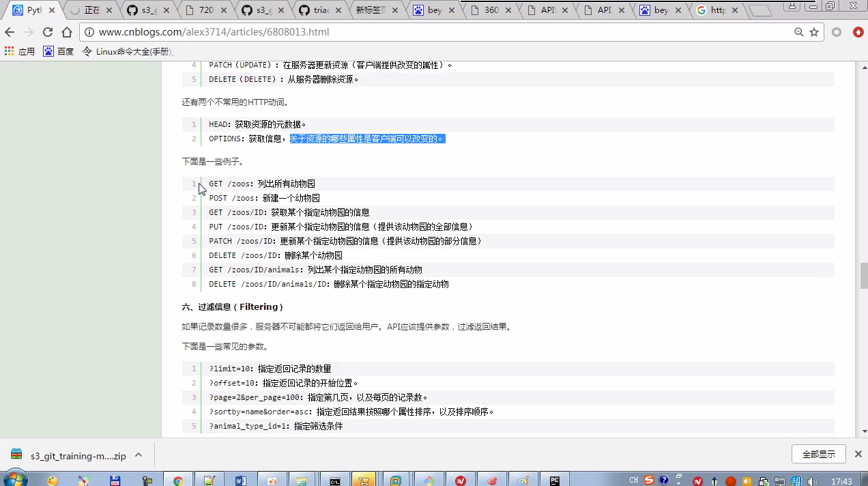Switch to the 新标签页 tab

(377, 10)
